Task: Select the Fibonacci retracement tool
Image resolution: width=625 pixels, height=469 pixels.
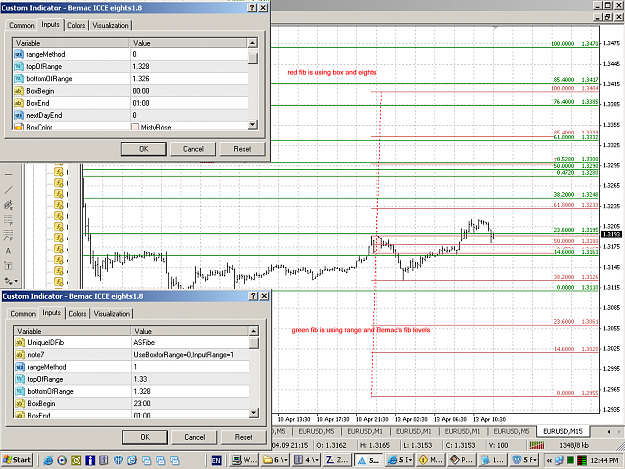Action: [8, 220]
